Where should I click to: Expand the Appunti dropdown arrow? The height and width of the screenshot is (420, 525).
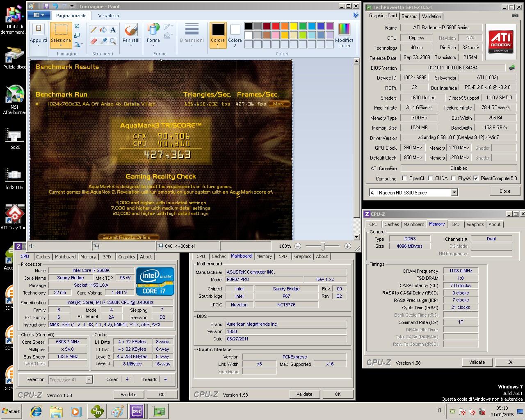[x=38, y=46]
